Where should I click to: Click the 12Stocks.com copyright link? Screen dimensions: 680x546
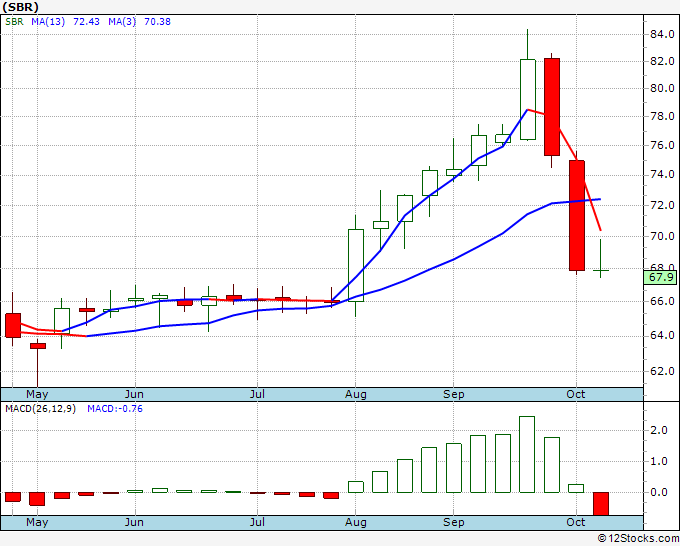(639, 538)
